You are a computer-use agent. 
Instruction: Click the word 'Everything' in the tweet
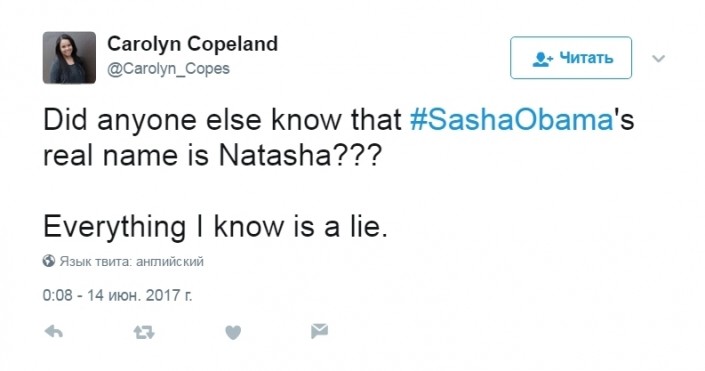[x=115, y=227]
